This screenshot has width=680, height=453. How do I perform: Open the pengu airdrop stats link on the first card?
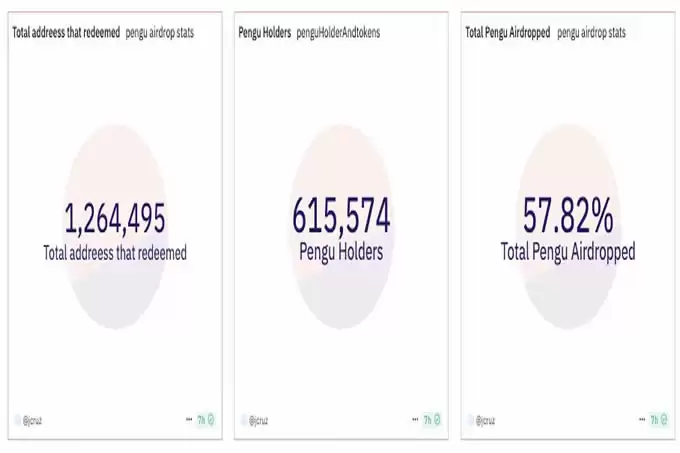pos(160,33)
